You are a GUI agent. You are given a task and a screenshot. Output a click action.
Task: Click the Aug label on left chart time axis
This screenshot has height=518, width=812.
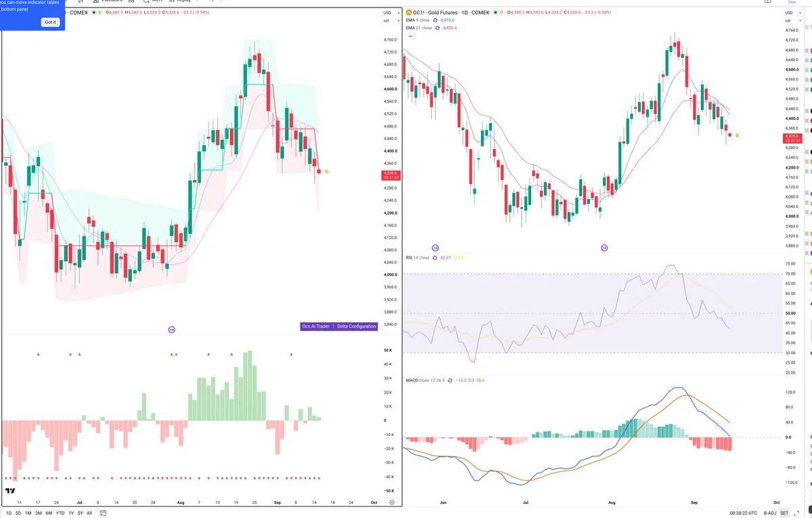tap(180, 502)
